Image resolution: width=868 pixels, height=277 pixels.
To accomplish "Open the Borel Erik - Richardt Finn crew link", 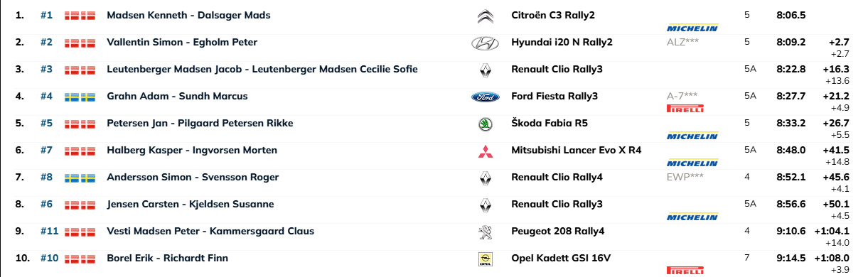I will tap(167, 258).
